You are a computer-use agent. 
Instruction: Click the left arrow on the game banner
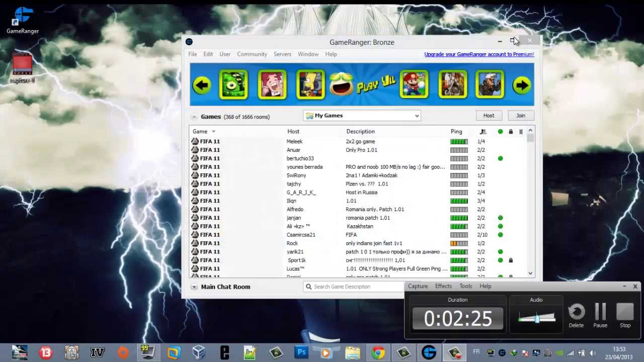click(x=202, y=85)
